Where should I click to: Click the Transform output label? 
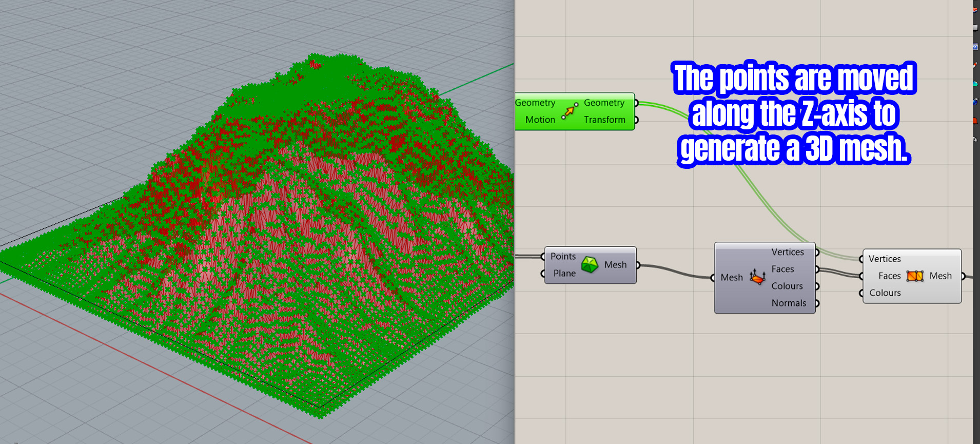[604, 120]
